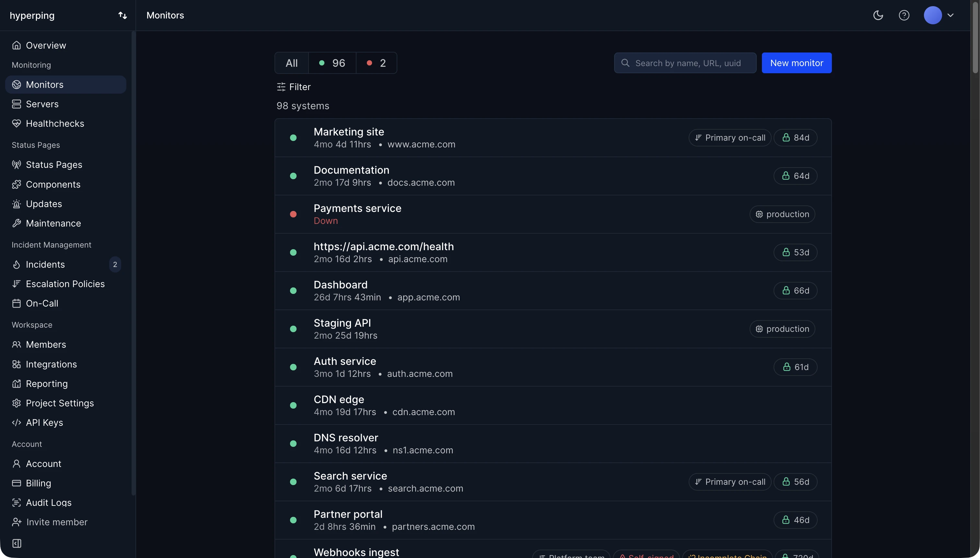980x558 pixels.
Task: Show the 96 up monitors tab
Action: pyautogui.click(x=332, y=63)
